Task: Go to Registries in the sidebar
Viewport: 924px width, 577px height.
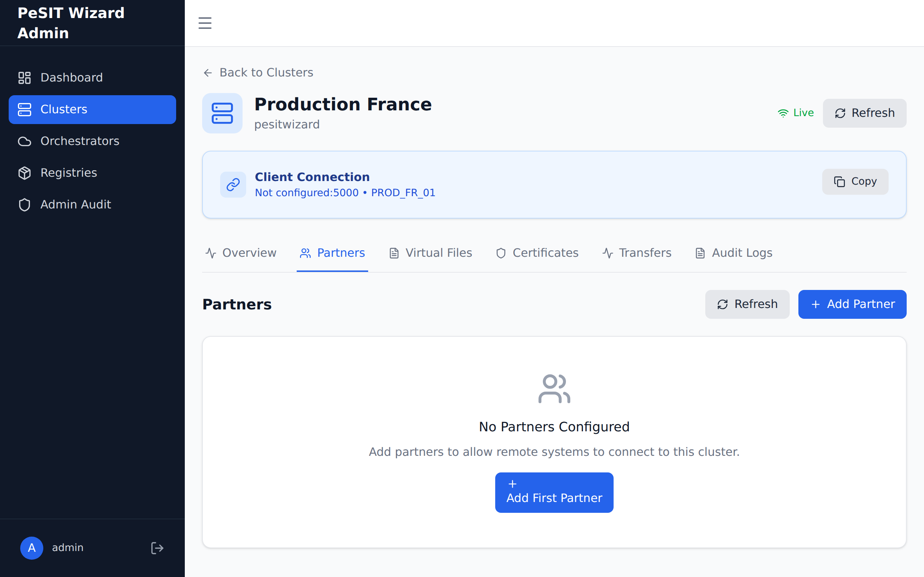Action: 69,173
